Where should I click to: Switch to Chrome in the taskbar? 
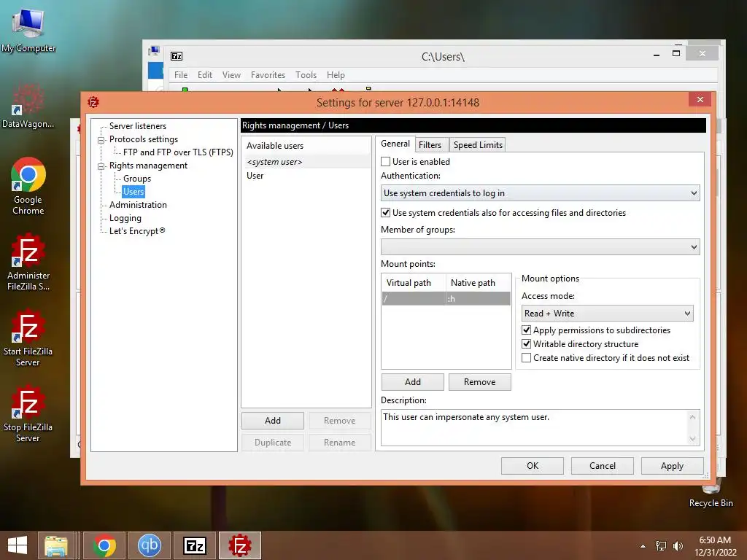coord(104,545)
